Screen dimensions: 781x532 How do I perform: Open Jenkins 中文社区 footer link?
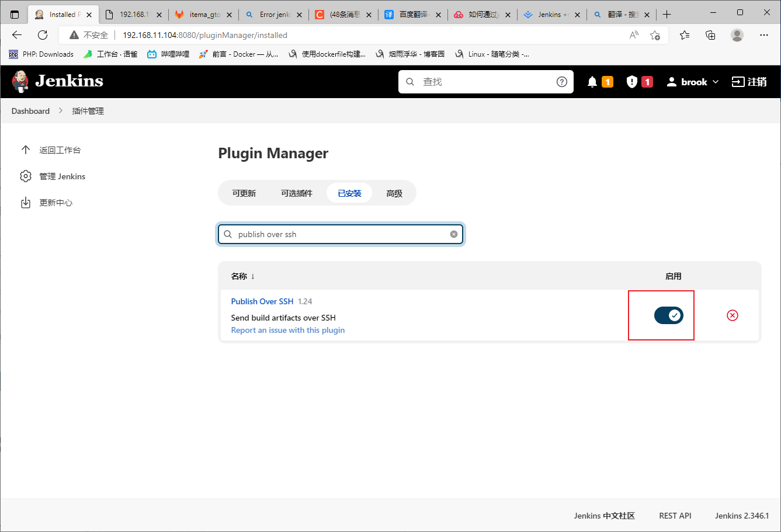(x=605, y=516)
